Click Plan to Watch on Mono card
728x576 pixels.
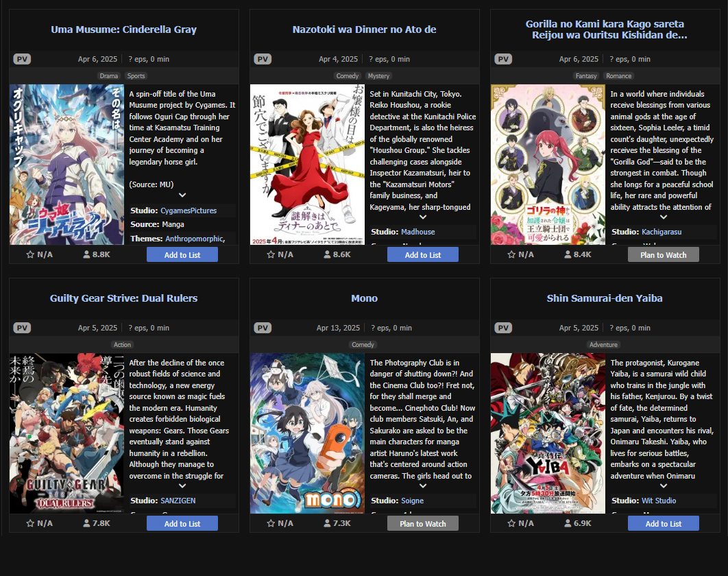click(422, 523)
